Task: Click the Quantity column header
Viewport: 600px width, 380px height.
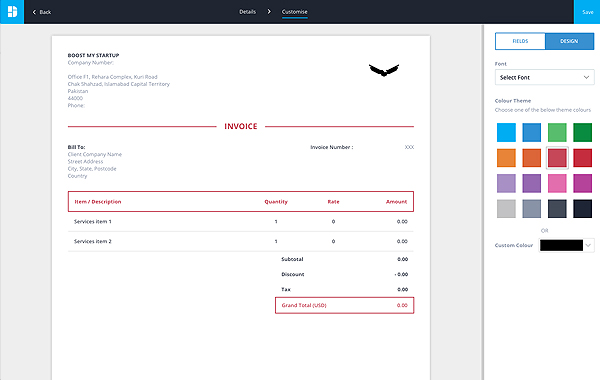Action: click(x=276, y=202)
